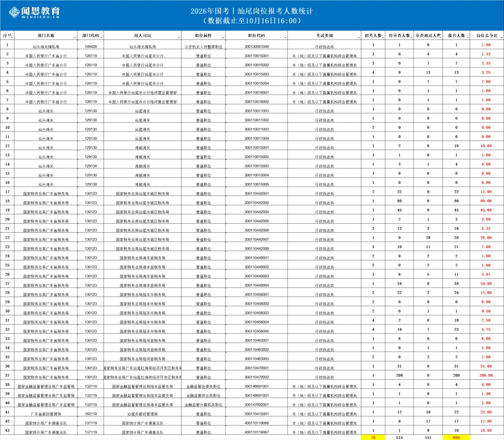Open the 用人司局 column filter dropdown
The width and height of the screenshot is (504, 440).
[x=179, y=37]
